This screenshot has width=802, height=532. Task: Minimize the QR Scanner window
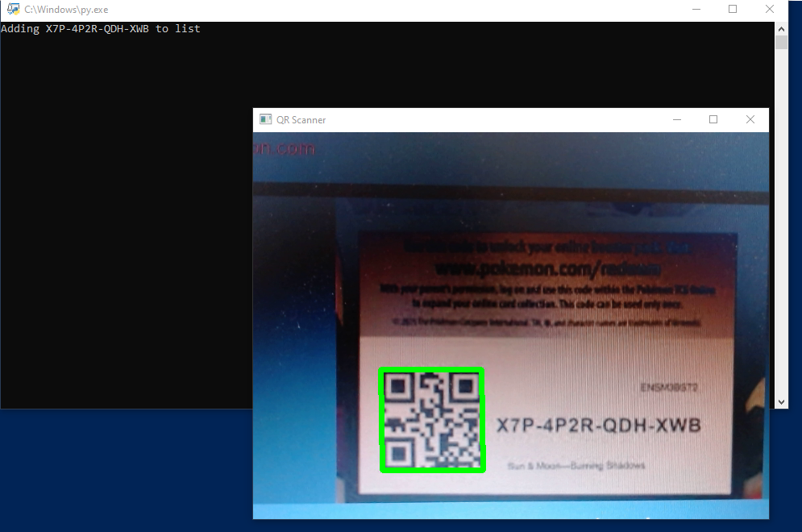[676, 119]
